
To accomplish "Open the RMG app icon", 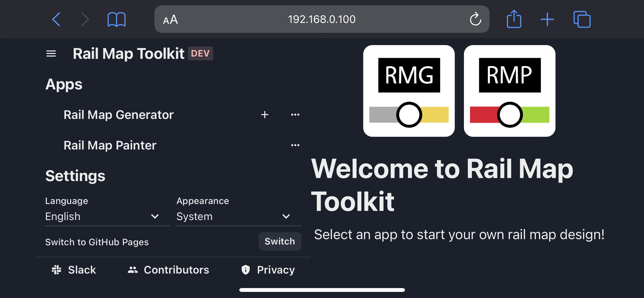I will tap(408, 91).
